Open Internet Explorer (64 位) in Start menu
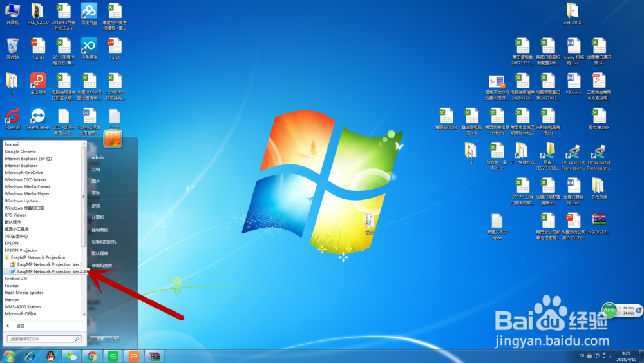 pyautogui.click(x=28, y=158)
